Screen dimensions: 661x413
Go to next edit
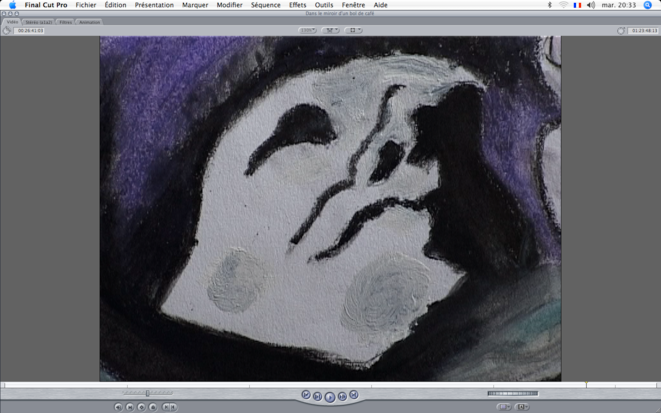pyautogui.click(x=354, y=395)
